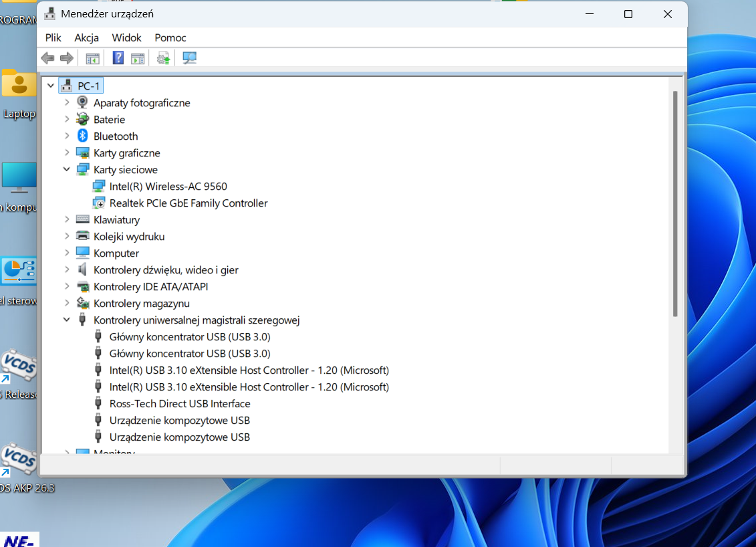The height and width of the screenshot is (547, 756).
Task: Click the Ross-Tech Direct USB Interface icon
Action: coord(98,403)
